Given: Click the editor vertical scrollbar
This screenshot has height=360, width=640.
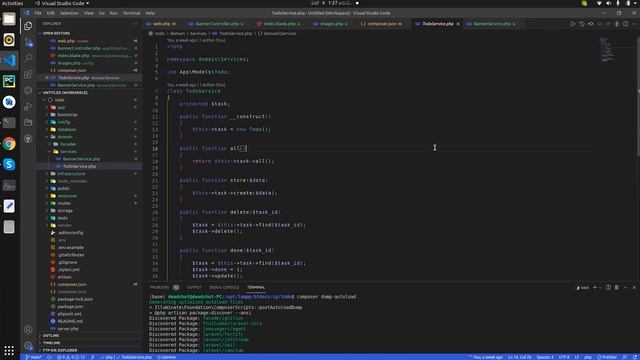Looking at the screenshot, I should click(638, 96).
